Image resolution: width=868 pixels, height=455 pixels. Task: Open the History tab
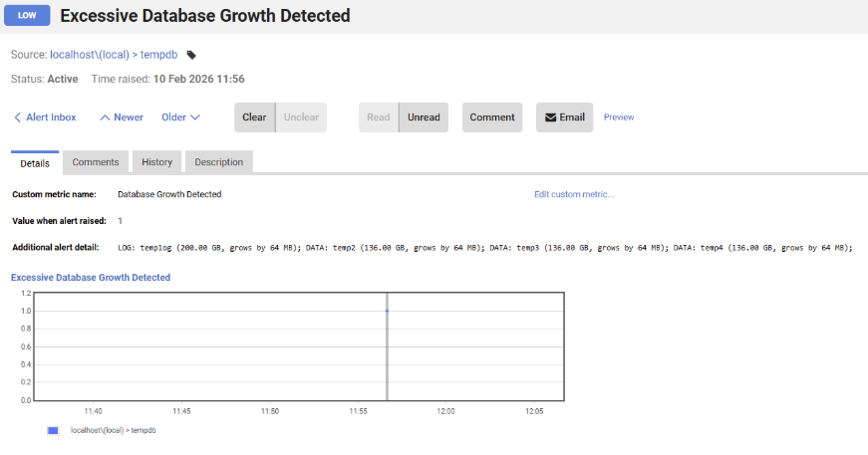click(156, 162)
